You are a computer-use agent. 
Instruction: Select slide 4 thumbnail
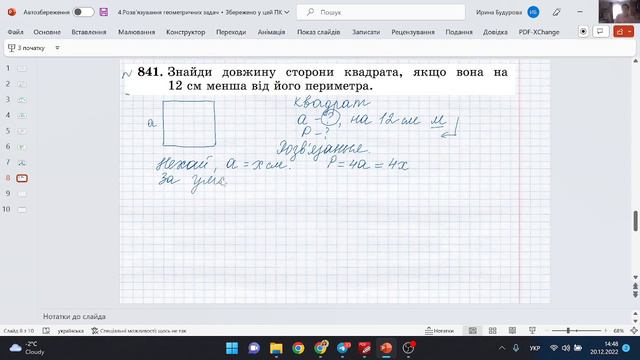tap(22, 116)
